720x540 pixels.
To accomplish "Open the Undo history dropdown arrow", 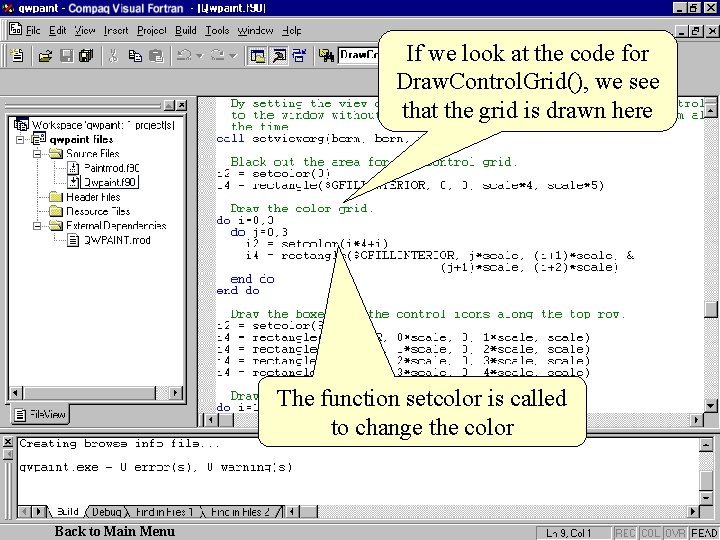I will point(200,56).
